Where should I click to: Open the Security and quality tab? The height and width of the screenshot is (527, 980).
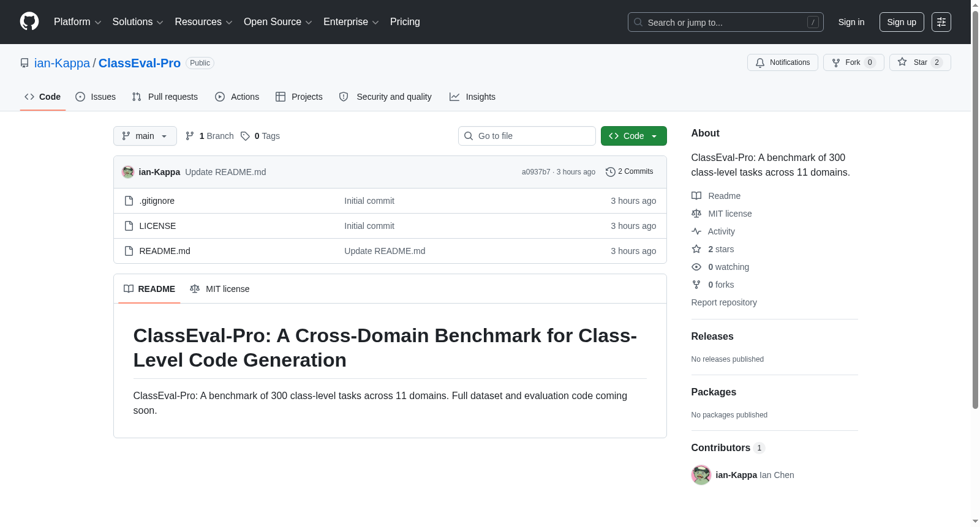point(385,97)
